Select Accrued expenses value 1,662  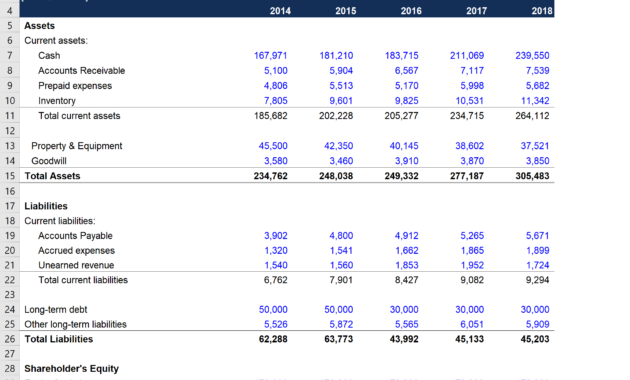(407, 251)
